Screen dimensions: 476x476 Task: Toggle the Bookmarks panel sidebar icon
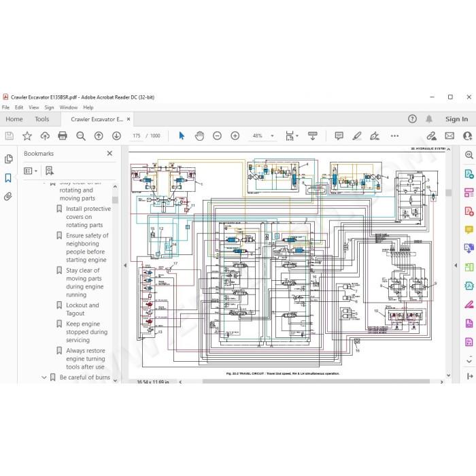pos(8,178)
